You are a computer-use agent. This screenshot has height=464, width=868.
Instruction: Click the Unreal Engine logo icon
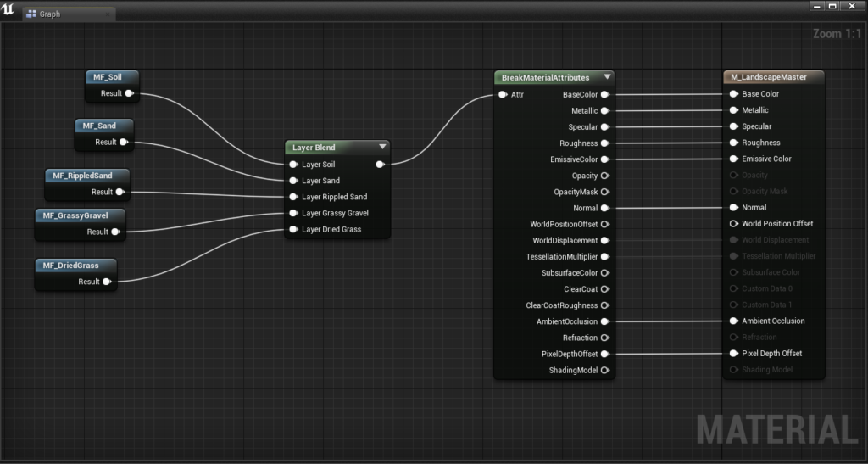8,9
